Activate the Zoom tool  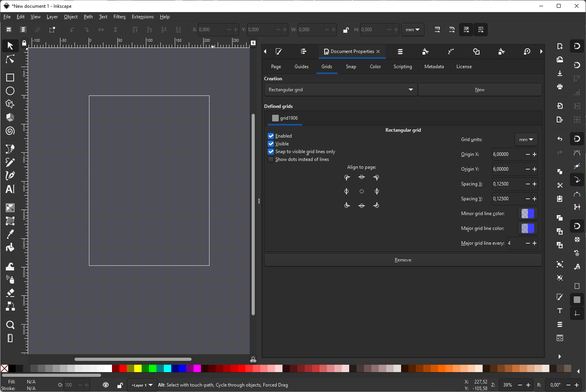click(x=10, y=325)
